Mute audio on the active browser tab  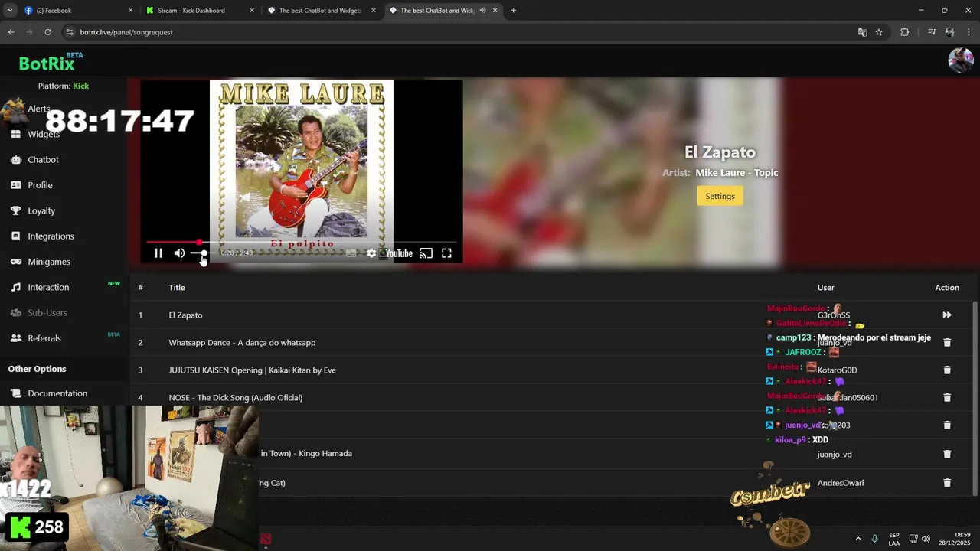click(482, 11)
